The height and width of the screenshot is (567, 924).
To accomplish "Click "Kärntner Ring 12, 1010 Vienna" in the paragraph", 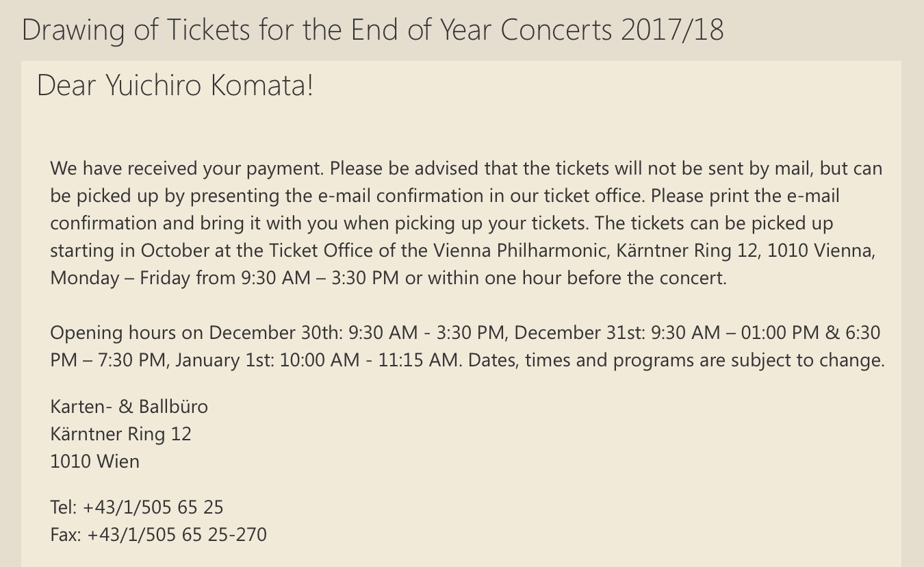I will point(745,251).
